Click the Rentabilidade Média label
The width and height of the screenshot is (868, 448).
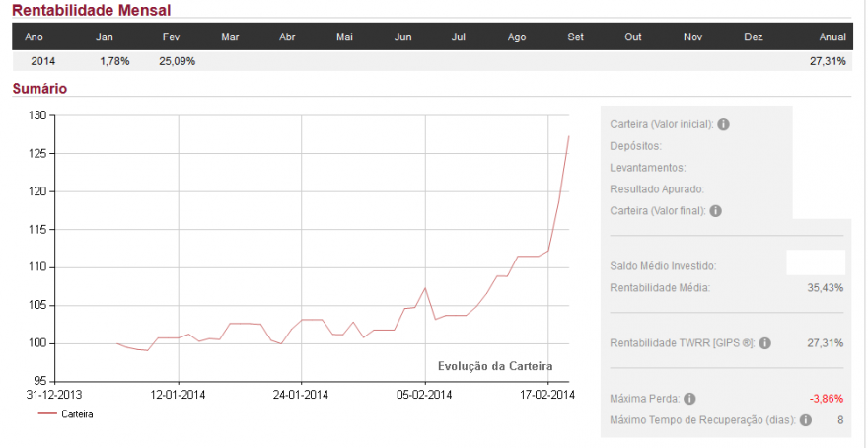(660, 288)
